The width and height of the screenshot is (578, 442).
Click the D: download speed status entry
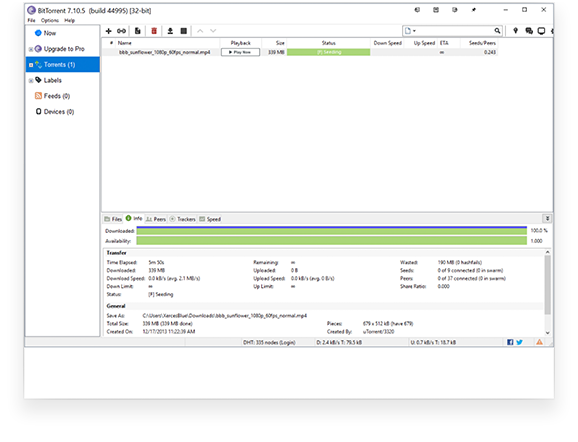pyautogui.click(x=339, y=342)
